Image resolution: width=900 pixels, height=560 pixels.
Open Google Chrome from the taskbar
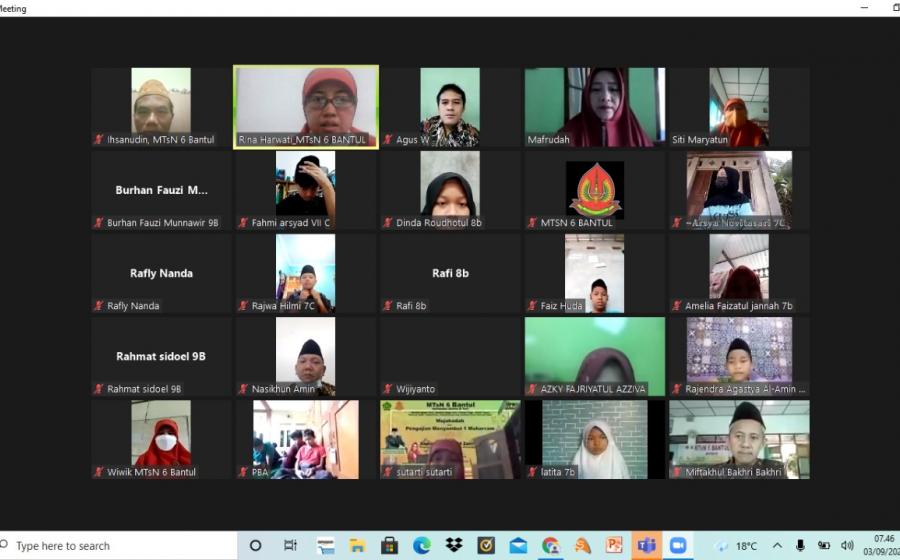click(550, 545)
